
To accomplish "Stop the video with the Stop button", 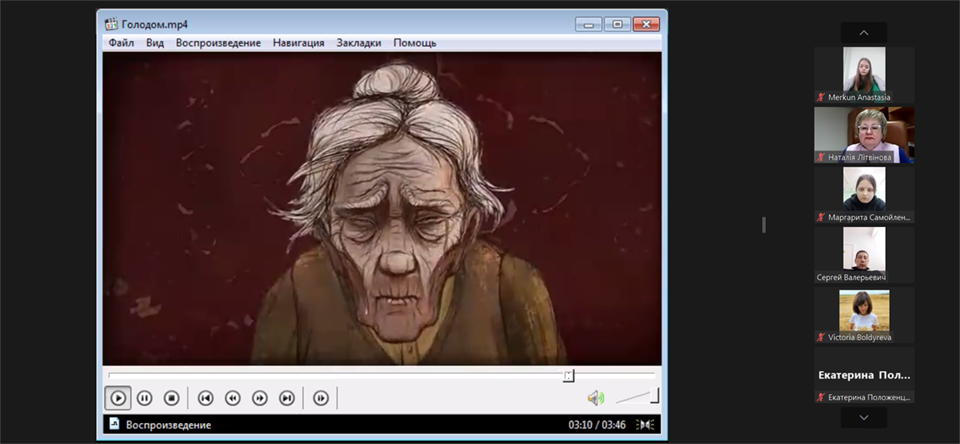I will tap(171, 398).
